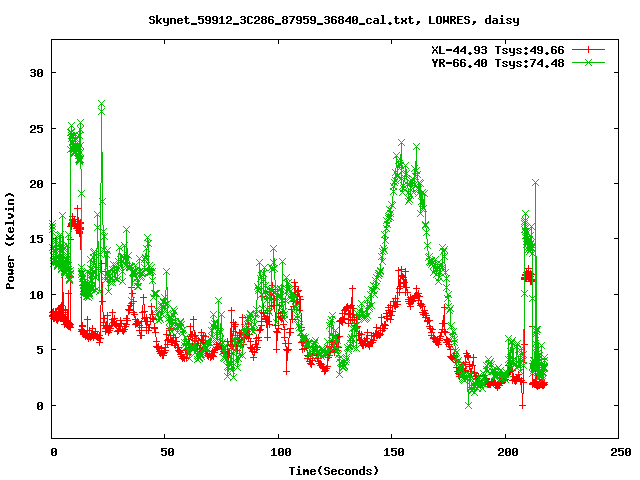The height and width of the screenshot is (480, 640).
Task: Click the 15 tick label on y-axis
Action: (x=36, y=239)
